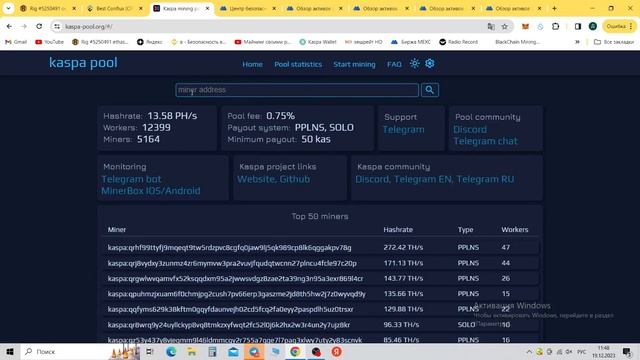The width and height of the screenshot is (640, 360).
Task: Click the Chrome profile avatar
Action: (593, 27)
